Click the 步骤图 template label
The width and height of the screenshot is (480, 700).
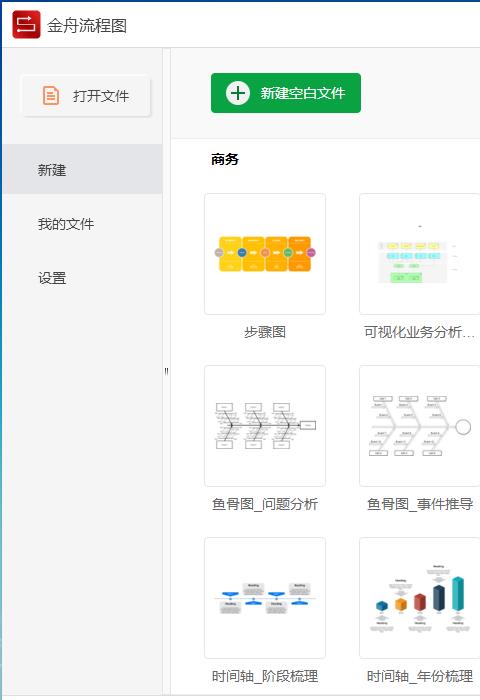[x=265, y=332]
